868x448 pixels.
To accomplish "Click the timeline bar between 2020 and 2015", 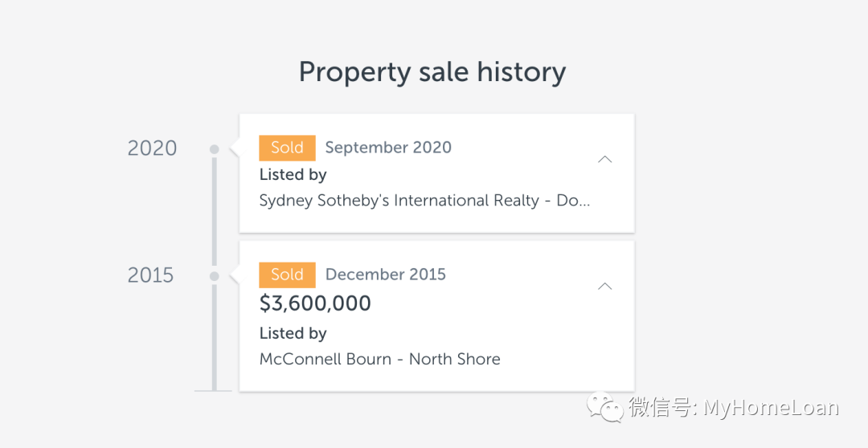I will pos(214,213).
